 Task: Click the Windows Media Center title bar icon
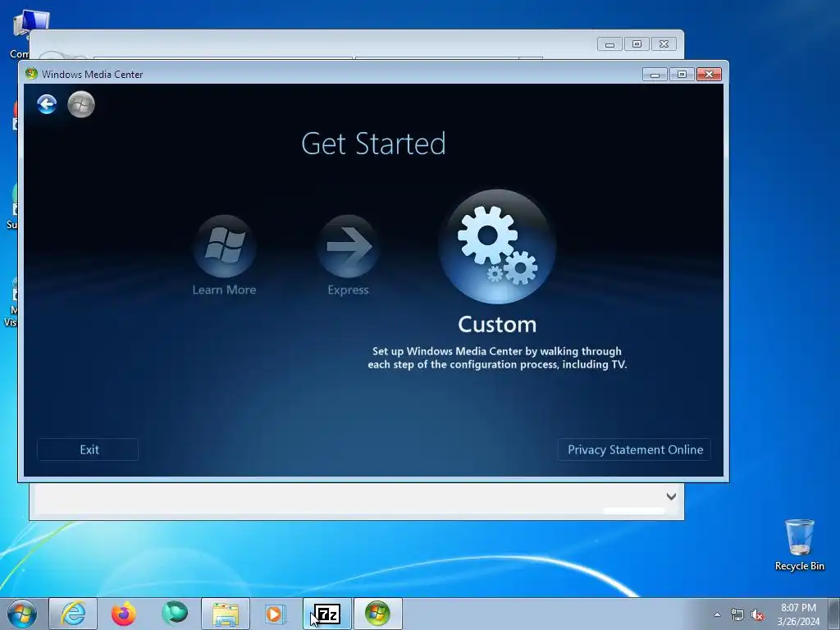32,74
